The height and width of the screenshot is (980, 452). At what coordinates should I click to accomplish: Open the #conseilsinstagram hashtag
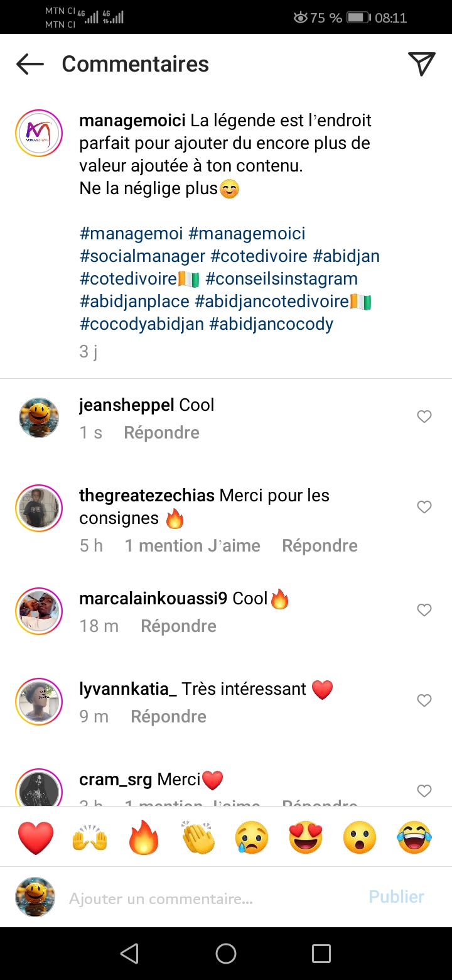281,279
